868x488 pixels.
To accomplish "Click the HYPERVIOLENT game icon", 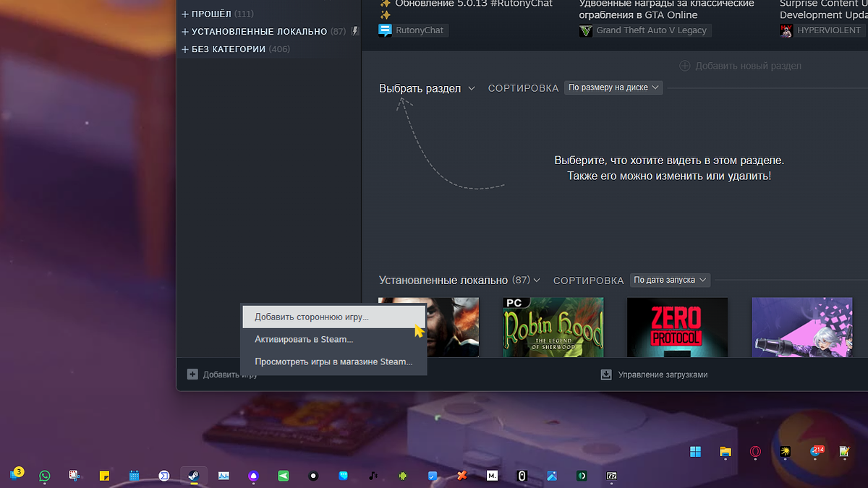I will click(x=786, y=30).
